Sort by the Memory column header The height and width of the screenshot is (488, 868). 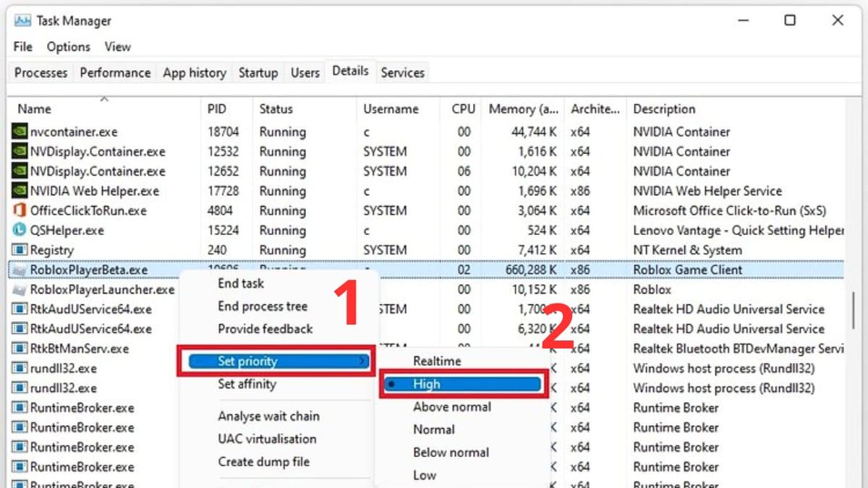click(524, 108)
